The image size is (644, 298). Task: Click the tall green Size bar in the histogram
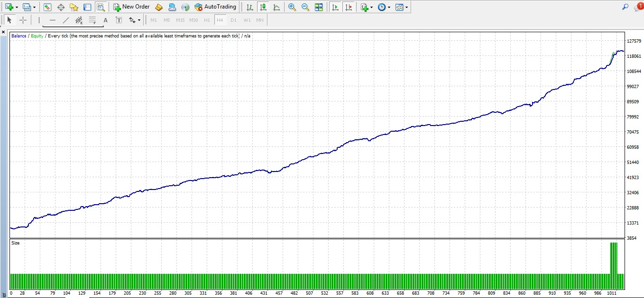pyautogui.click(x=614, y=265)
